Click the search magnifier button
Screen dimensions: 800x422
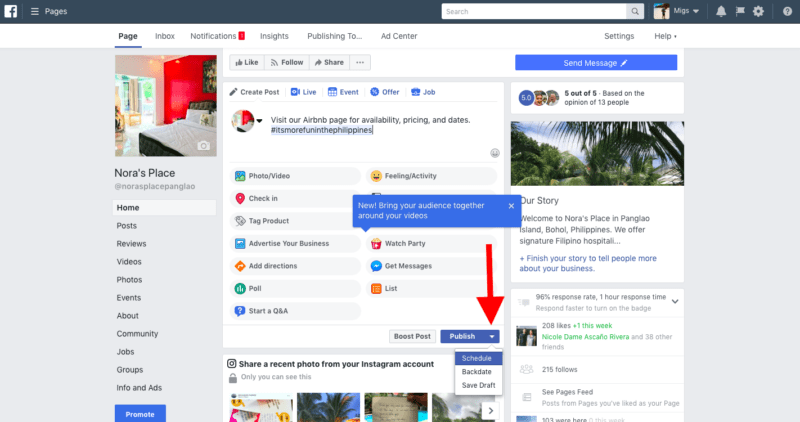pyautogui.click(x=635, y=11)
